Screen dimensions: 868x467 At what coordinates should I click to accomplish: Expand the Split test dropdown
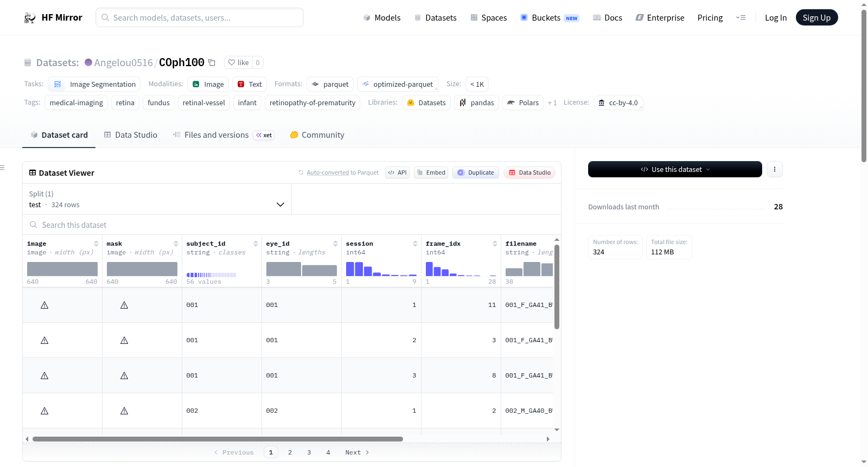coord(157,199)
